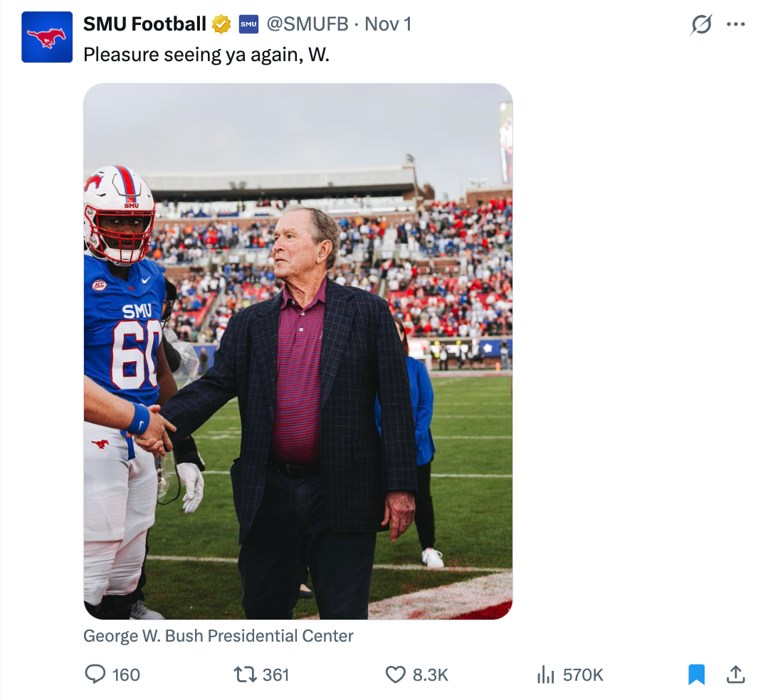Click the gold verified checkmark badge
This screenshot has height=700, width=763.
(221, 24)
